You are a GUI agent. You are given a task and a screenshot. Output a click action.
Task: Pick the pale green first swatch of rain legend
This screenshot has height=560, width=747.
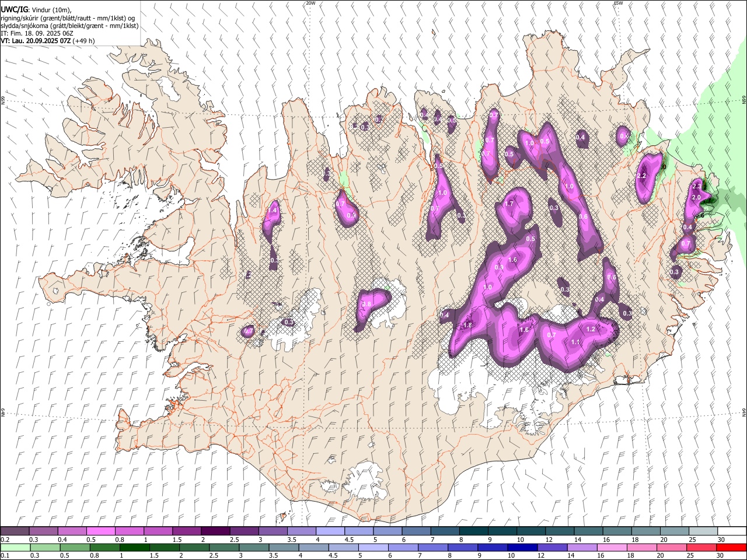point(15,548)
